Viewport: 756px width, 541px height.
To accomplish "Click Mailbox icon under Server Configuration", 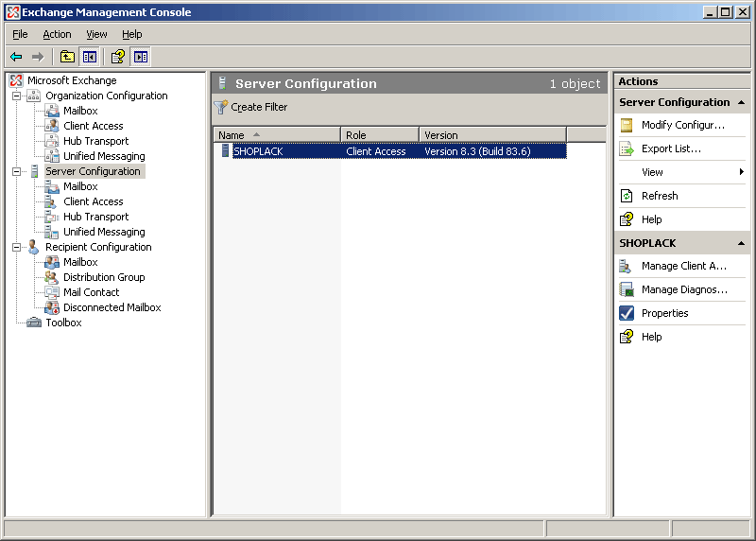I will tap(52, 186).
